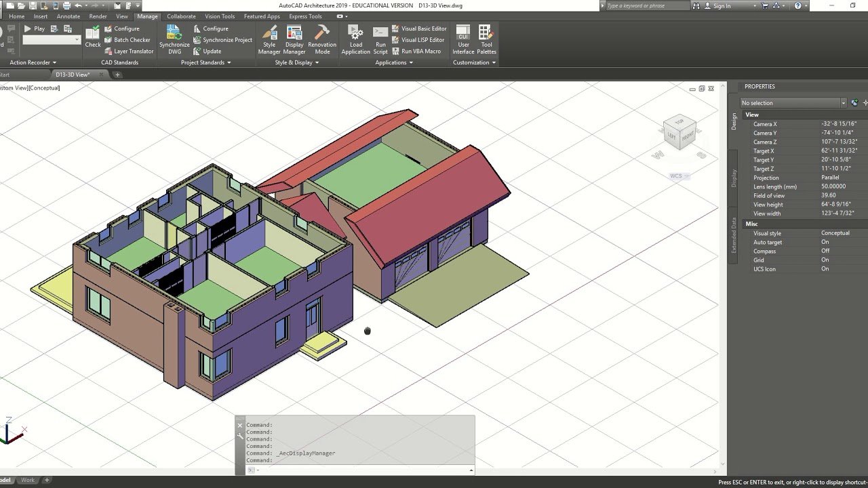Open the Layer Translator
This screenshot has height=488, width=868.
(129, 51)
